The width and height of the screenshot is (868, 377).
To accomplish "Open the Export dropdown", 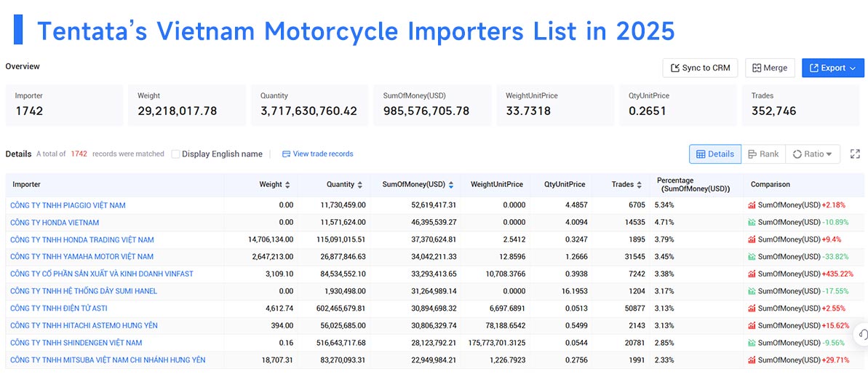I will point(832,68).
